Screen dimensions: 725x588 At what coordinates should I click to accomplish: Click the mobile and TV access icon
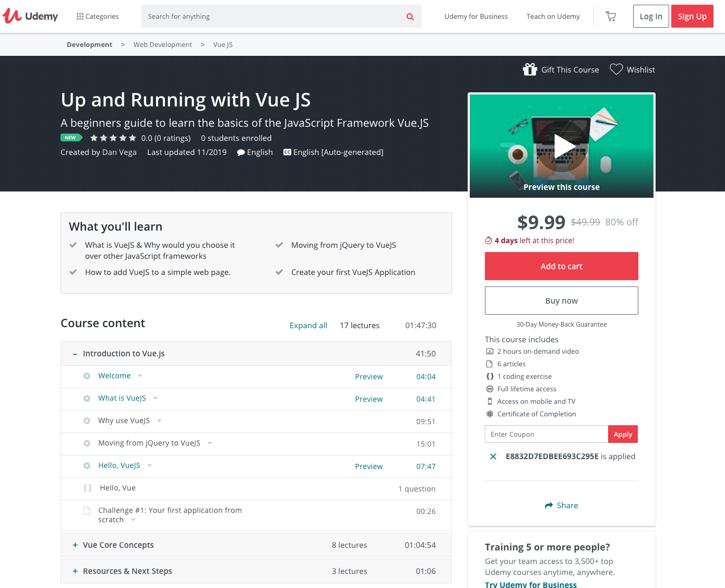click(x=490, y=402)
